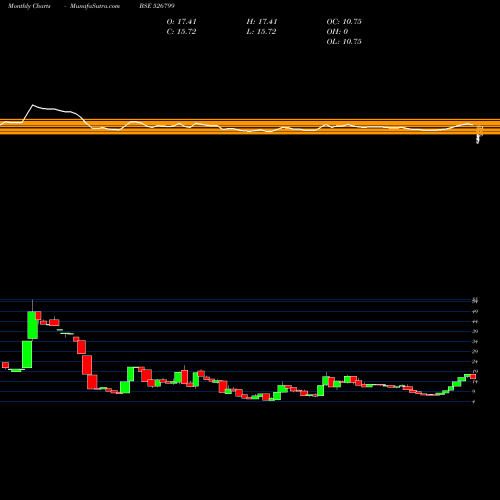This screenshot has width=500, height=500.
Task: Click the close value "C: 15.72"
Action: point(181,32)
